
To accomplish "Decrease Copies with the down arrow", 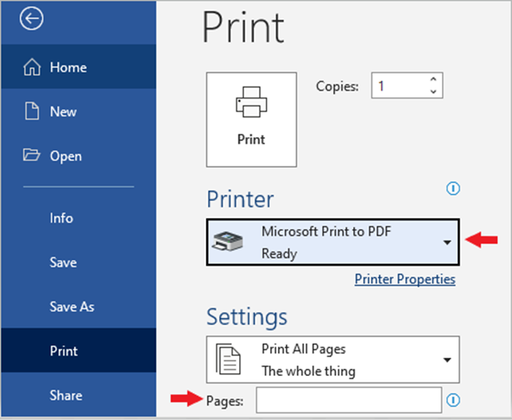I will tap(433, 92).
